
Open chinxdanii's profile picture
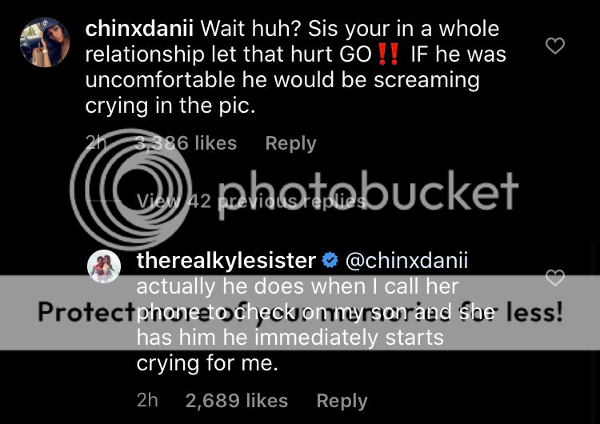[x=44, y=42]
